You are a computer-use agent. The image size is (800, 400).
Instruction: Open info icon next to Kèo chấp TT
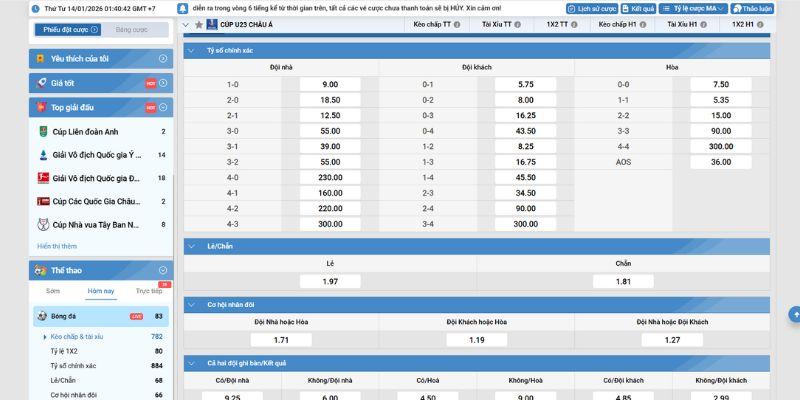point(457,24)
